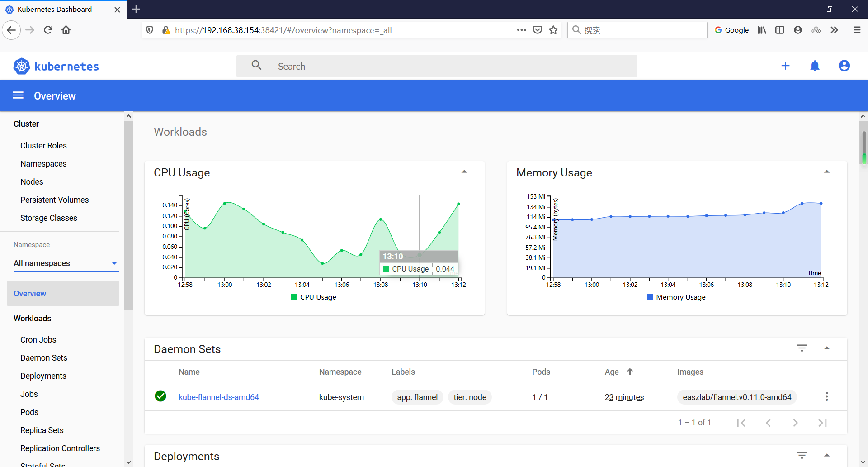Collapse the CPU Usage card
Viewport: 868px width, 467px height.
coord(464,172)
